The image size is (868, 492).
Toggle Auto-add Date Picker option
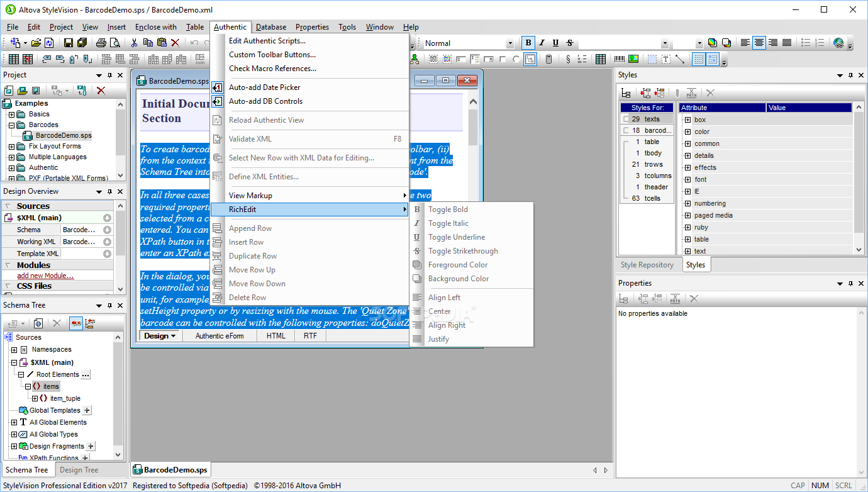(x=264, y=87)
